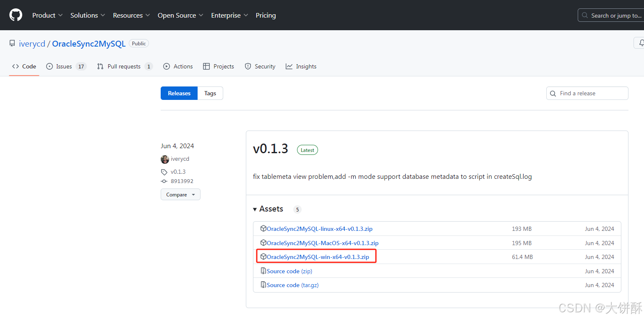The height and width of the screenshot is (319, 644).
Task: Open the Resources dropdown menu
Action: click(131, 15)
